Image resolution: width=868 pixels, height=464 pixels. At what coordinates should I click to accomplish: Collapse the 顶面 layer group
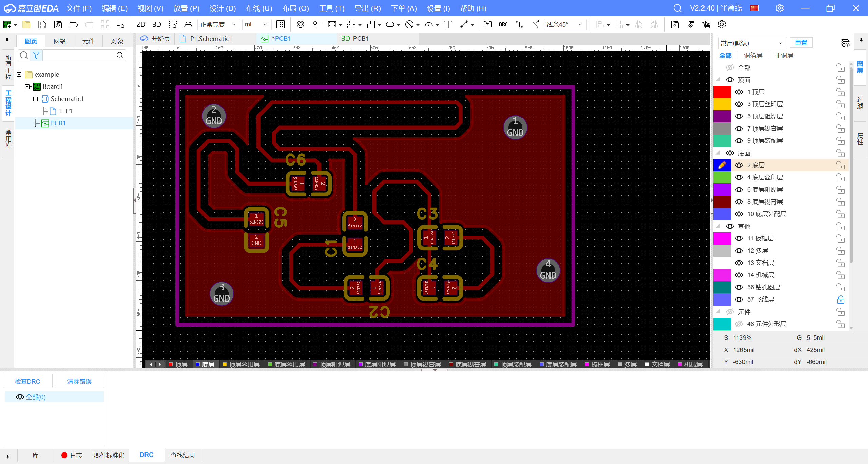click(718, 80)
